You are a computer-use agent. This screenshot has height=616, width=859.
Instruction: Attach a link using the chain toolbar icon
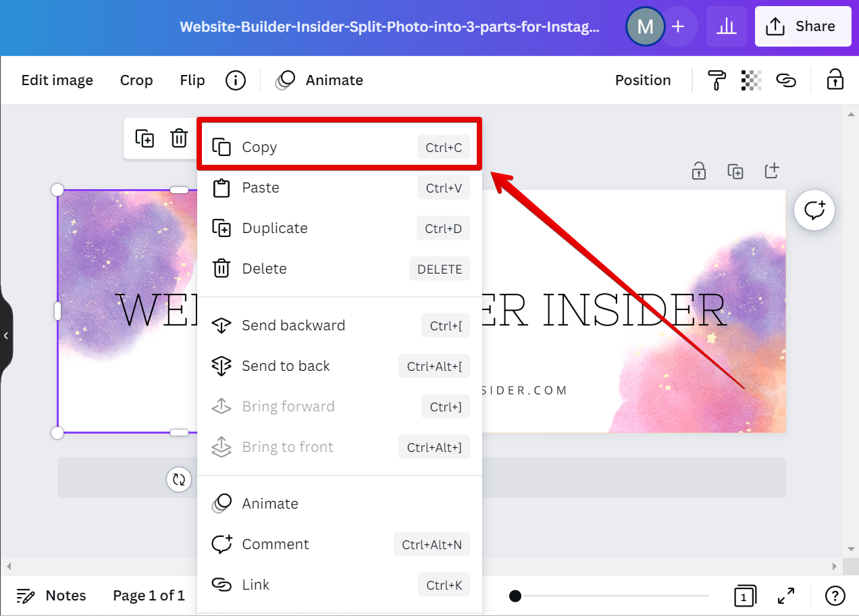coord(785,80)
